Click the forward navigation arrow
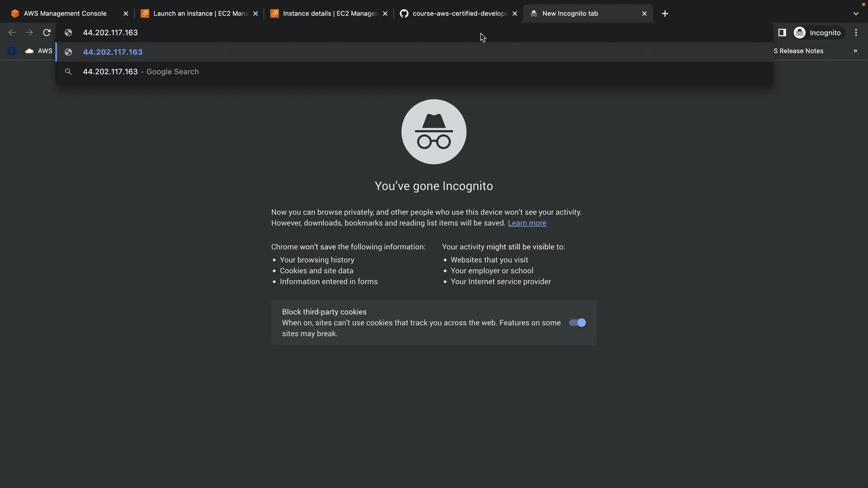Screen dimensions: 868x488 (x=29, y=33)
